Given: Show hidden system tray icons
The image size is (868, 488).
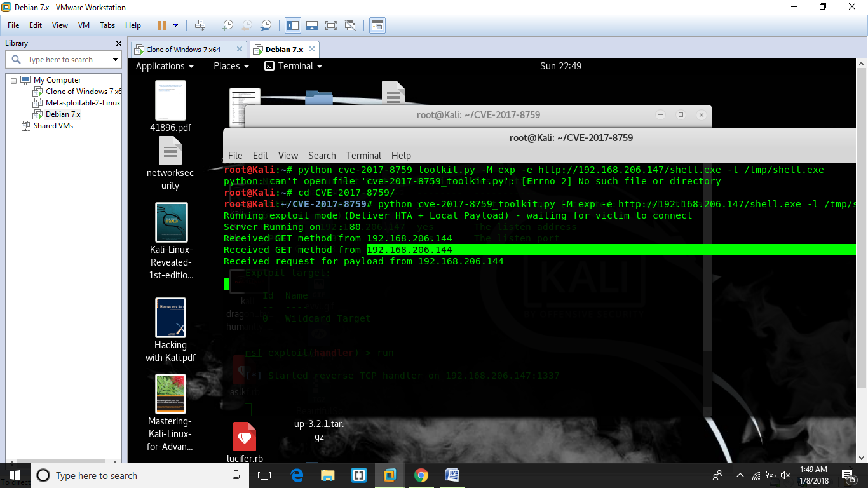Looking at the screenshot, I should coord(740,475).
